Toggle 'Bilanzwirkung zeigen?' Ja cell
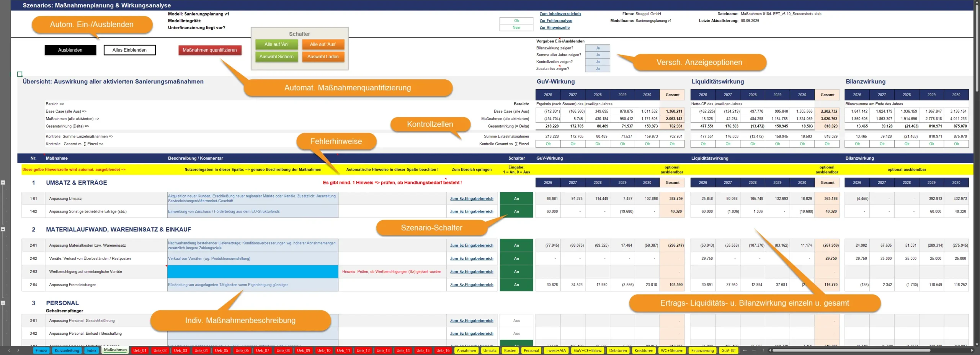Viewport: 980px width, 355px height. 598,48
